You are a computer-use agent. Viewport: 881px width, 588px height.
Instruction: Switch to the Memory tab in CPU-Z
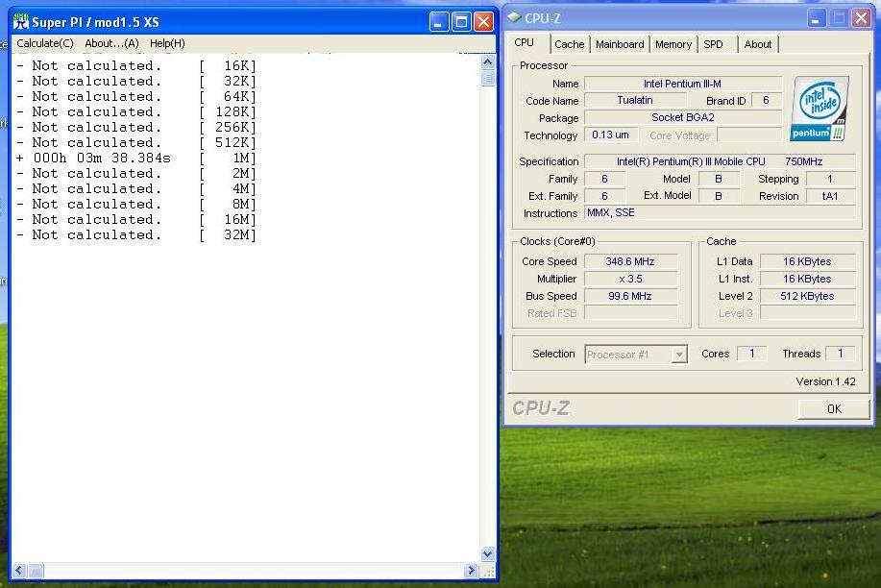pyautogui.click(x=673, y=44)
